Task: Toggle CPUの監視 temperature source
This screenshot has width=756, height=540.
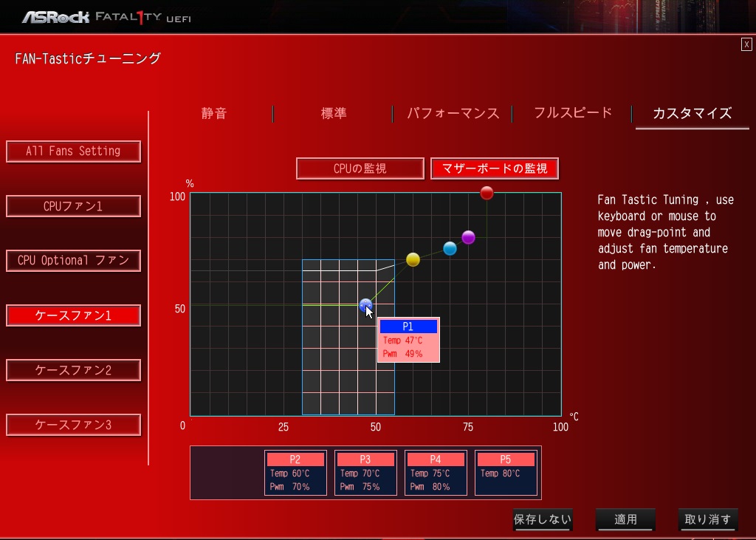Action: 360,168
